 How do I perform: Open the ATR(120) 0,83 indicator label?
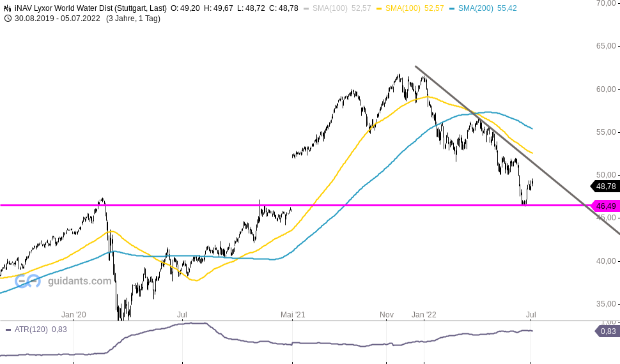click(x=40, y=330)
